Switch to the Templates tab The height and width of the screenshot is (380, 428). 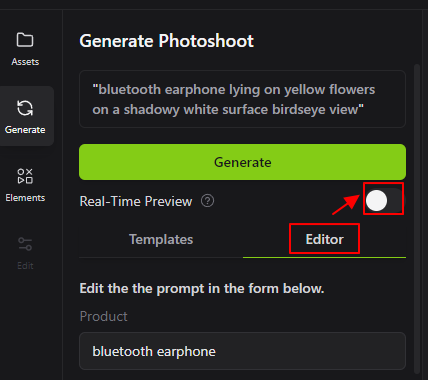pos(161,239)
